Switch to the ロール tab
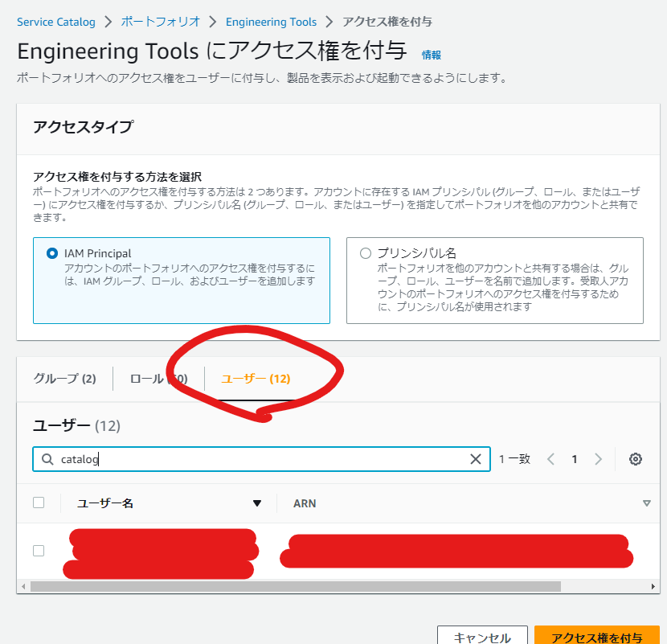This screenshot has width=667, height=644. pyautogui.click(x=158, y=379)
